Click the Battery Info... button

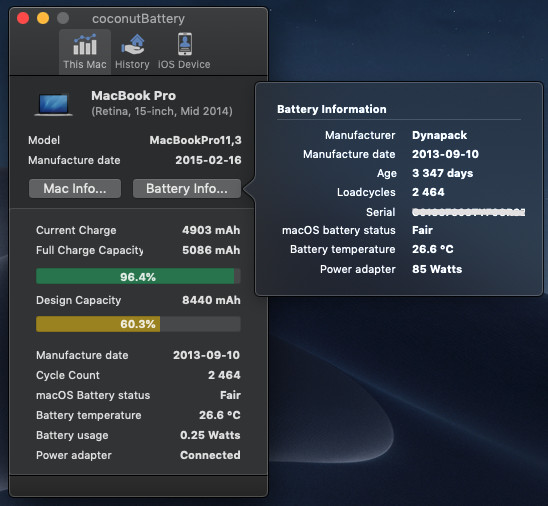(187, 188)
